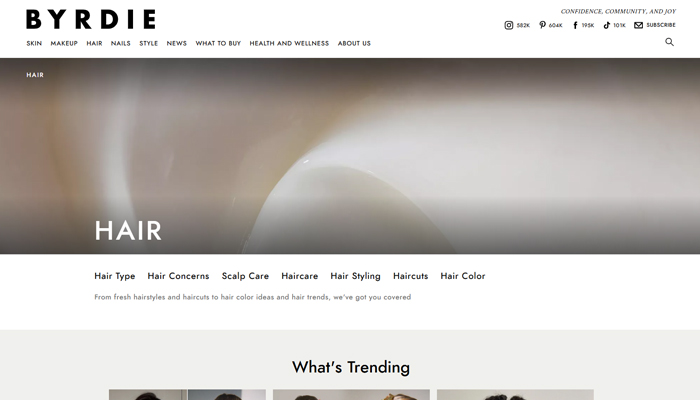
Task: Open Byrdie's Instagram profile icon
Action: (508, 25)
